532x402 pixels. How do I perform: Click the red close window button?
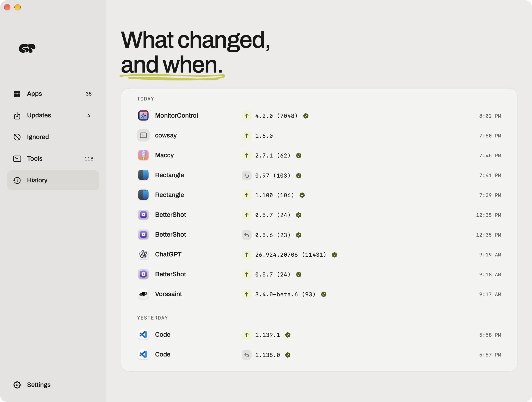pos(7,7)
